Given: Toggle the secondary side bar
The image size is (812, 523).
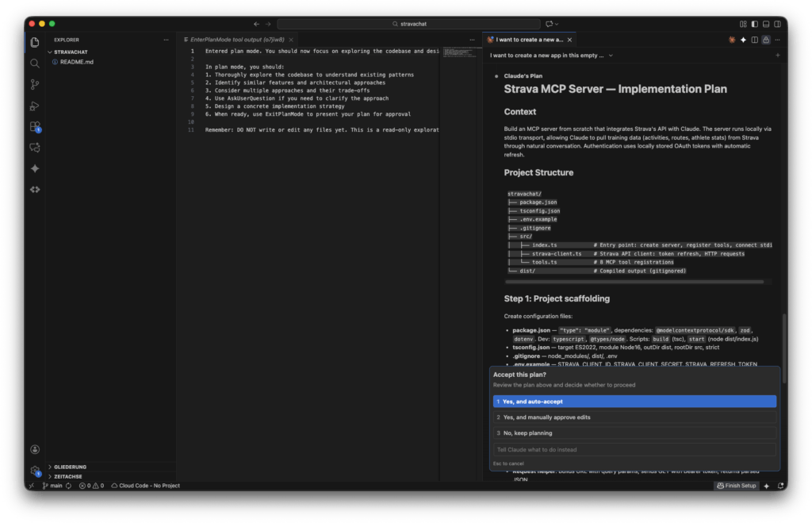Looking at the screenshot, I should (x=777, y=24).
